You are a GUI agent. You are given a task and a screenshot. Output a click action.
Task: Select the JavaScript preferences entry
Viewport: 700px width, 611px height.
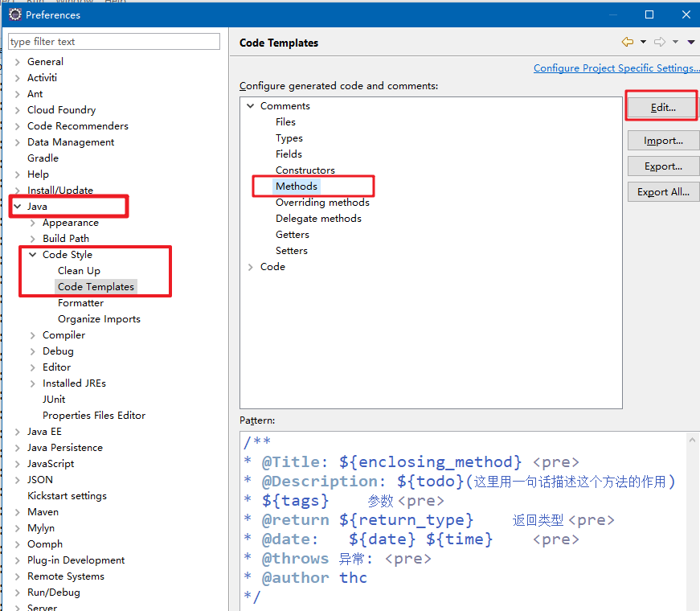click(x=51, y=464)
